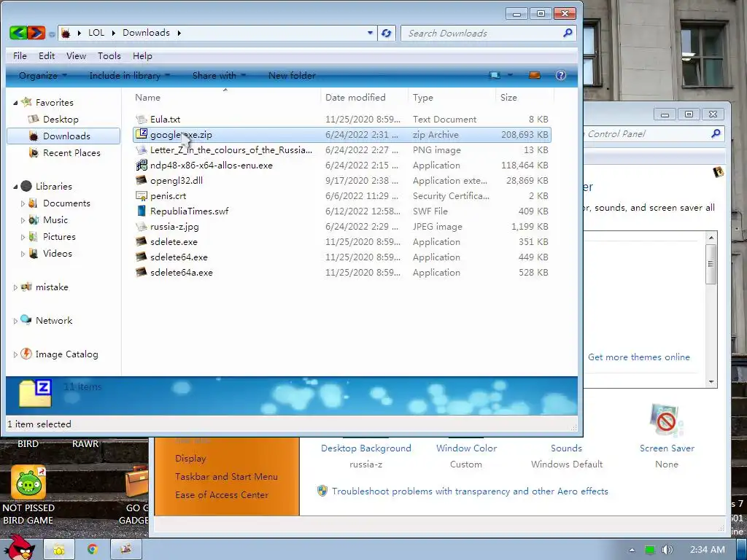Screen dimensions: 747x560
Task: Open Sounds settings link
Action: pyautogui.click(x=566, y=448)
